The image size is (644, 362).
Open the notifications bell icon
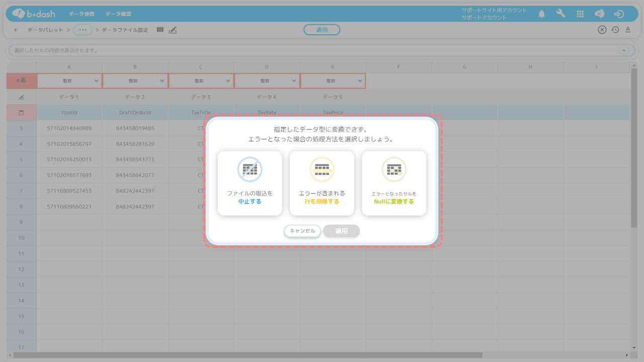[x=541, y=14]
